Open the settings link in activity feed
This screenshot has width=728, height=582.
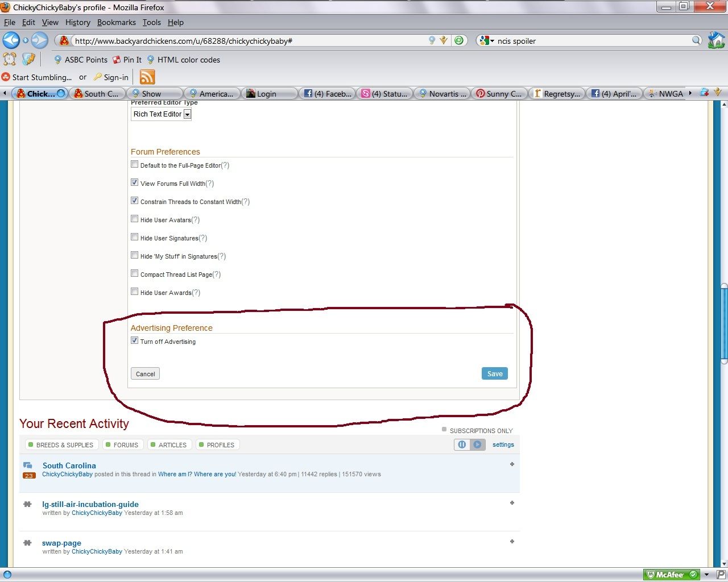(503, 445)
